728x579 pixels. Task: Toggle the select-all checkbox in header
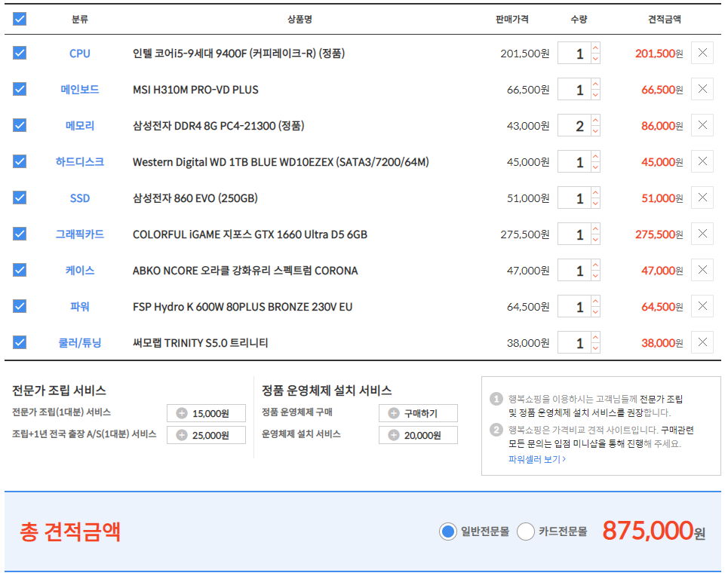tap(20, 19)
